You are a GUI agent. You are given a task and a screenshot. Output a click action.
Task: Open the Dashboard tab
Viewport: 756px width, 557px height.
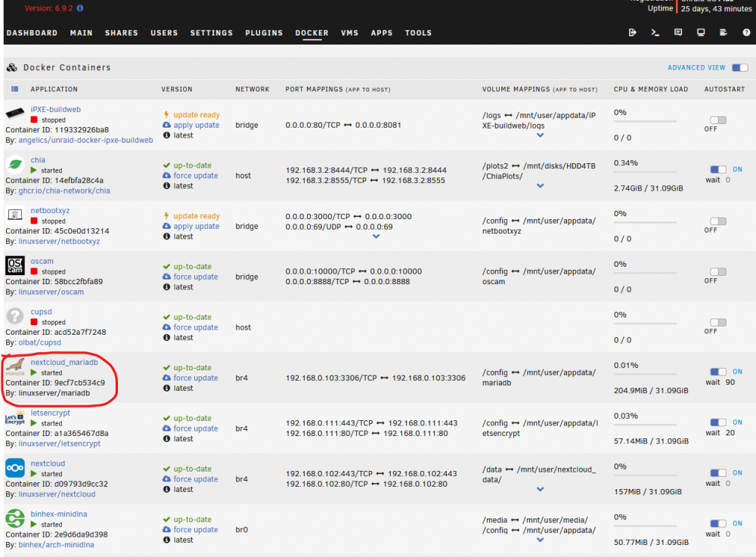(32, 32)
